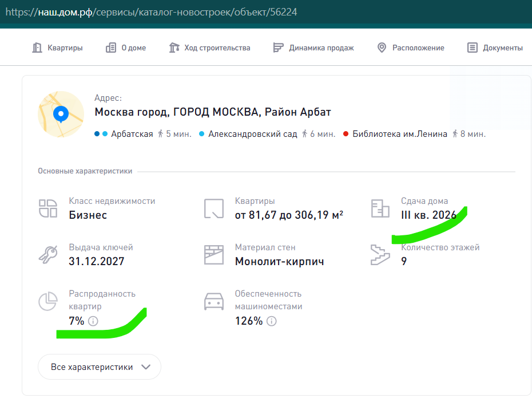The height and width of the screenshot is (398, 532).
Task: Click the construction crane icon
Action: point(174,48)
